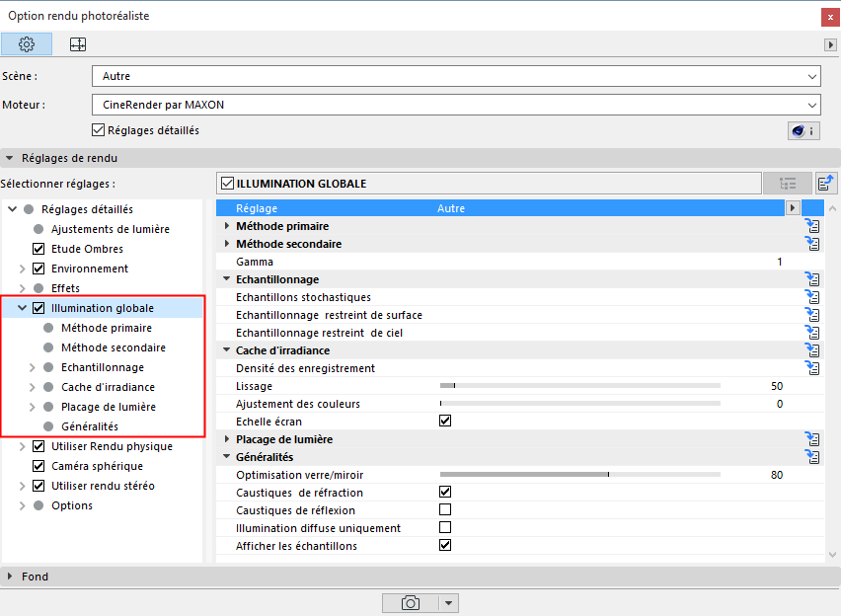The height and width of the screenshot is (616, 841).
Task: Collapse Cache d'irradiance group in settings list
Action: click(226, 350)
